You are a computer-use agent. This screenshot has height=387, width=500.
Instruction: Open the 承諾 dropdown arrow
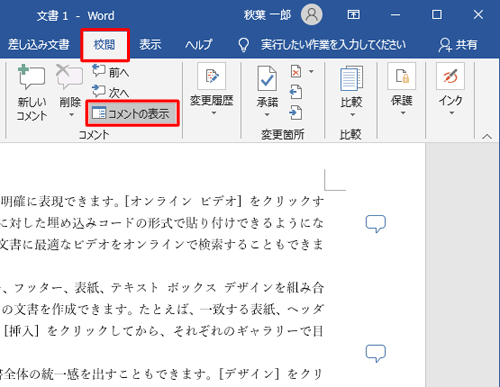point(267,115)
